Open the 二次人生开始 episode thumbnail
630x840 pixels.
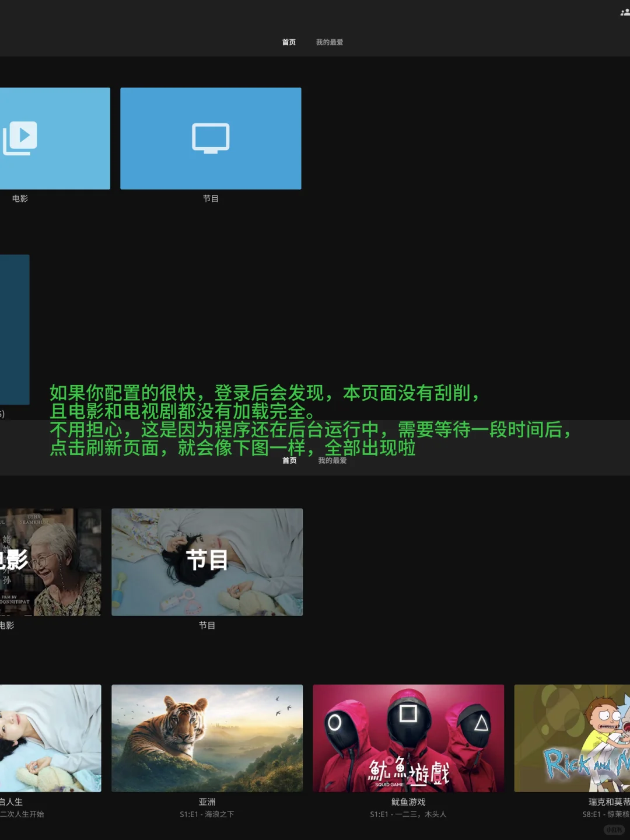50,738
